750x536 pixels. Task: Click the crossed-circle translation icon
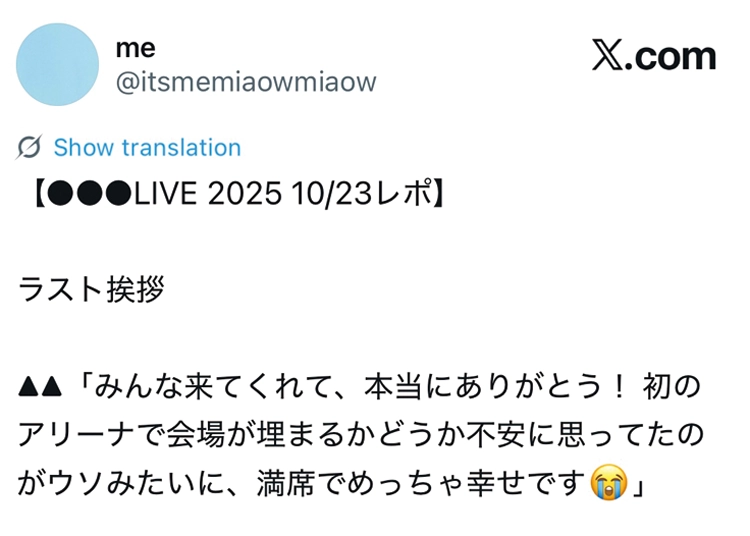click(29, 147)
